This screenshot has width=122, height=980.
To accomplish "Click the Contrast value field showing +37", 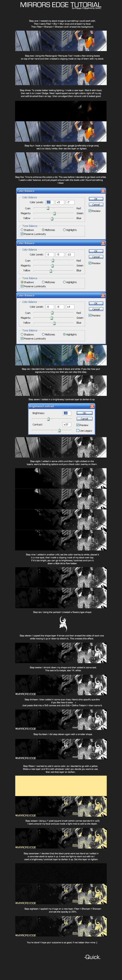I will click(x=67, y=424).
